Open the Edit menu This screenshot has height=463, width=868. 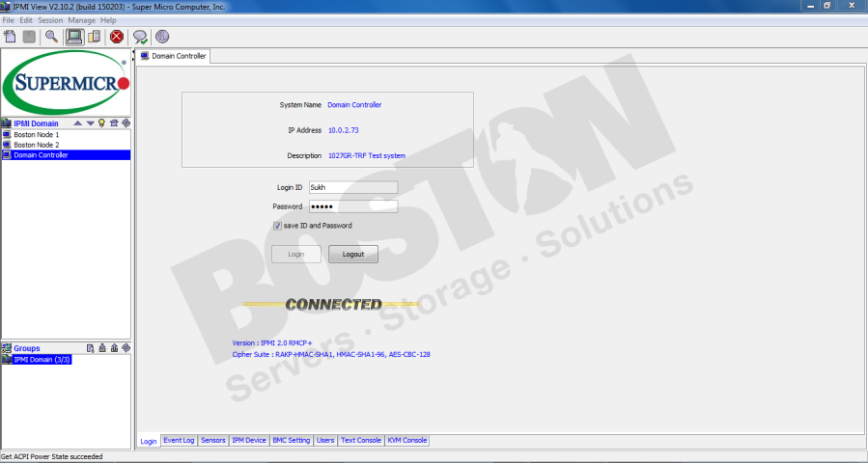[26, 20]
